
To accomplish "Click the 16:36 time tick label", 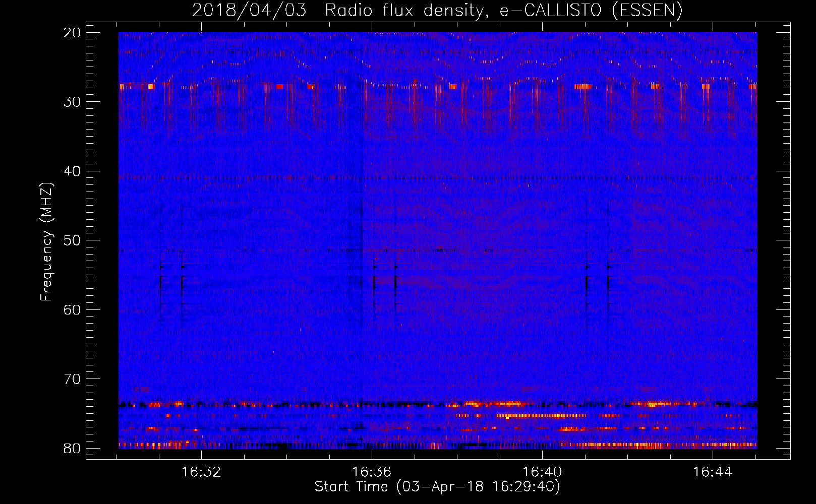I will (x=372, y=472).
